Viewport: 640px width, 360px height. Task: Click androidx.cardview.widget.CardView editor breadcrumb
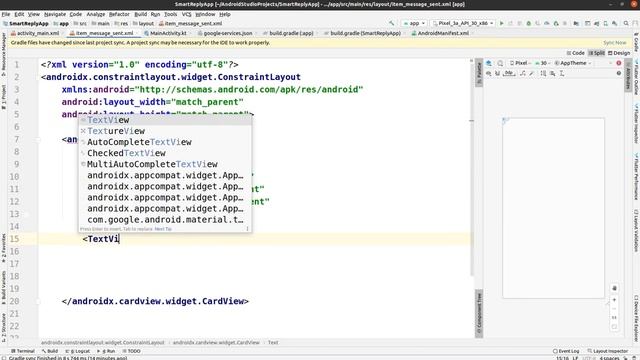click(x=216, y=343)
